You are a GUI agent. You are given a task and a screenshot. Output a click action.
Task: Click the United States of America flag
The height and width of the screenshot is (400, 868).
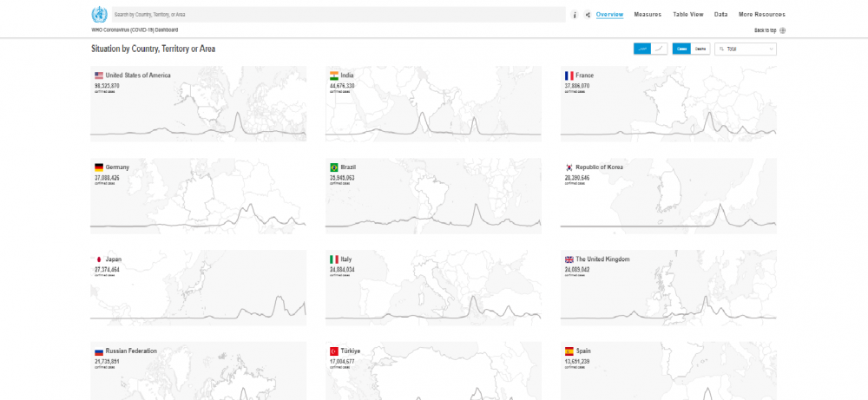pyautogui.click(x=98, y=75)
